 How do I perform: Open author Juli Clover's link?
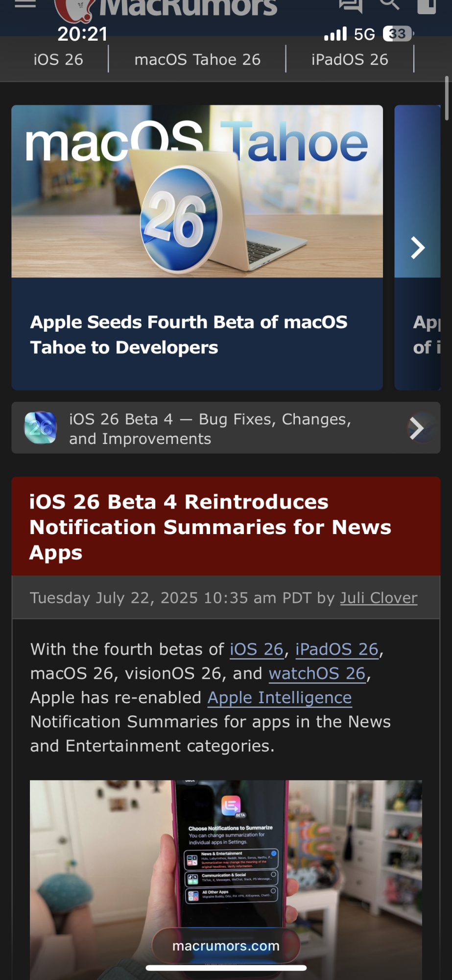tap(379, 598)
